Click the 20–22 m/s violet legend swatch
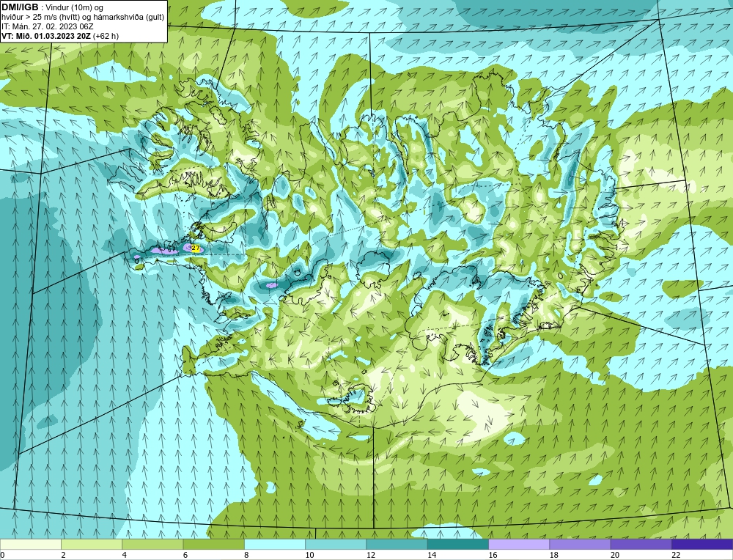This screenshot has width=733, height=560. 641,544
